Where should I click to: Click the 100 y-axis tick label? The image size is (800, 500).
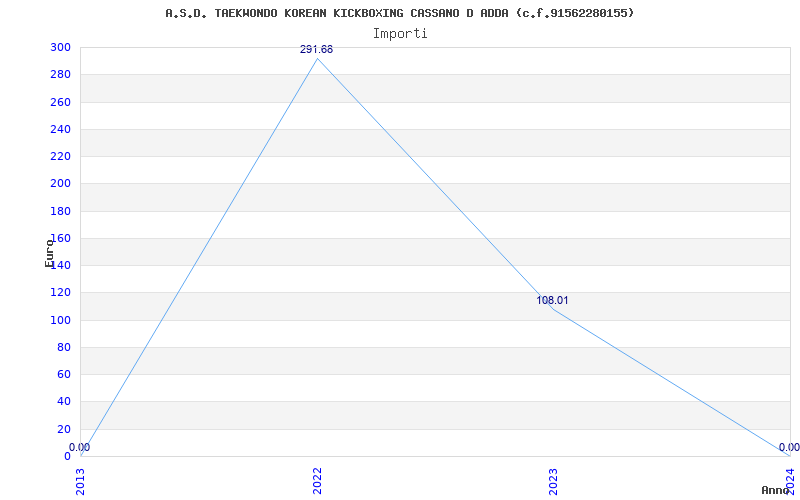pos(60,320)
